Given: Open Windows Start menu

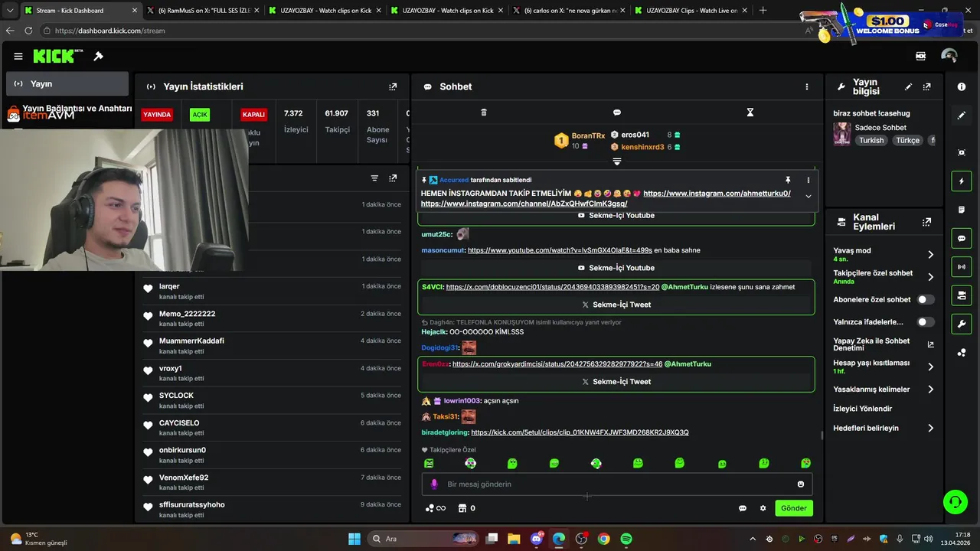Looking at the screenshot, I should pyautogui.click(x=354, y=539).
